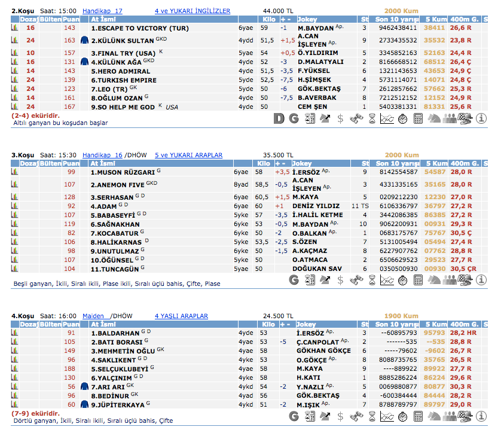The image size is (504, 439).
Task: Click the Puan column header in race 3
Action: 71,163
